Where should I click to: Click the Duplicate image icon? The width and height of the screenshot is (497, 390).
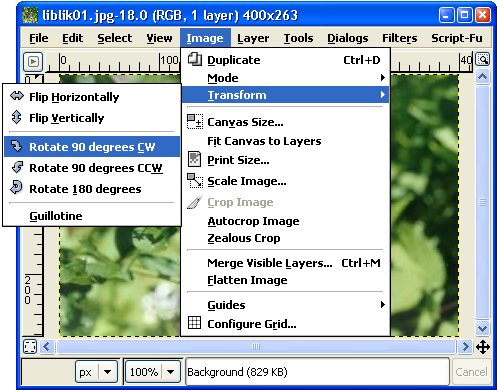tap(195, 59)
